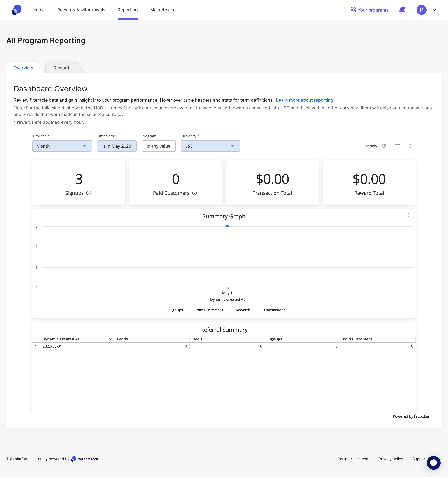Switch to the Rewards tab

(x=63, y=68)
